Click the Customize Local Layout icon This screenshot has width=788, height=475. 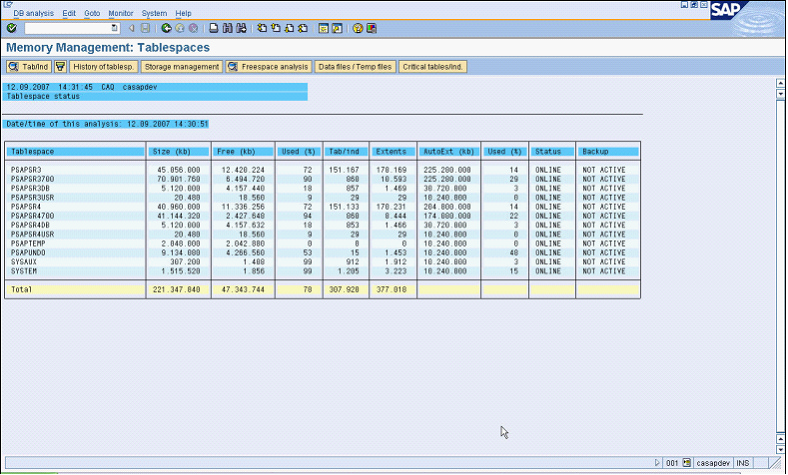tap(372, 28)
